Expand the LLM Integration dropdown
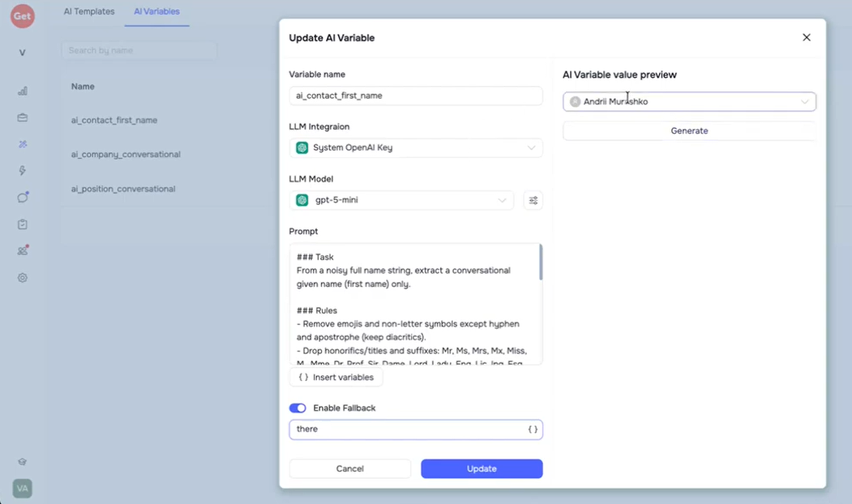The height and width of the screenshot is (504, 852). coord(416,147)
